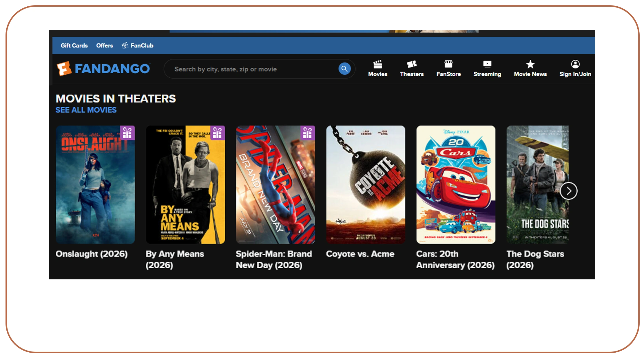This screenshot has height=359, width=644.
Task: Open The Dog Stars movie poster
Action: point(537,184)
